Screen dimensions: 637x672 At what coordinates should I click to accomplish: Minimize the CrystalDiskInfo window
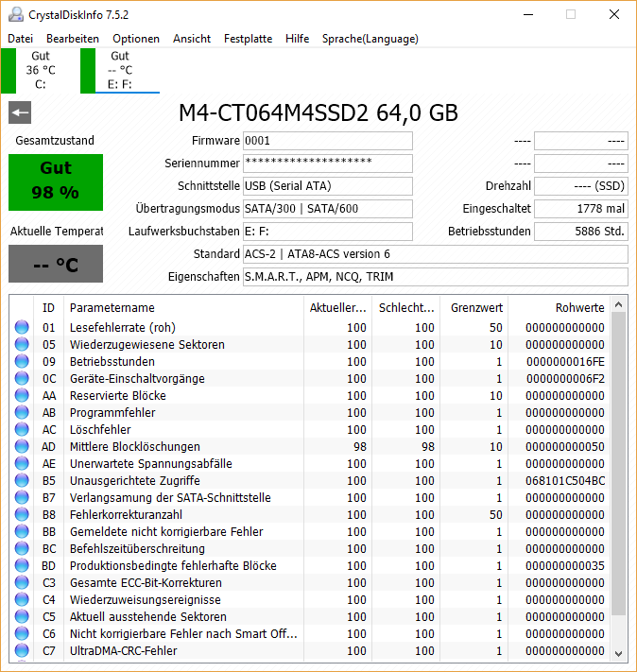(x=528, y=14)
